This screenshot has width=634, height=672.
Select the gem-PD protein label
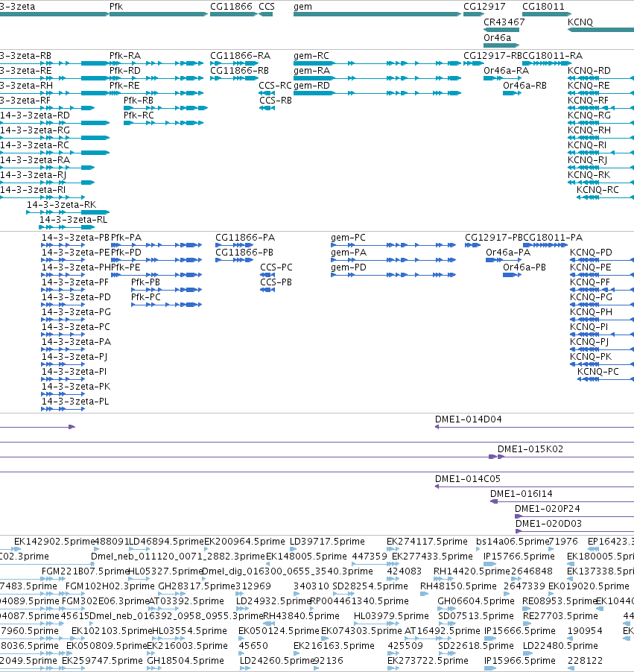point(349,267)
